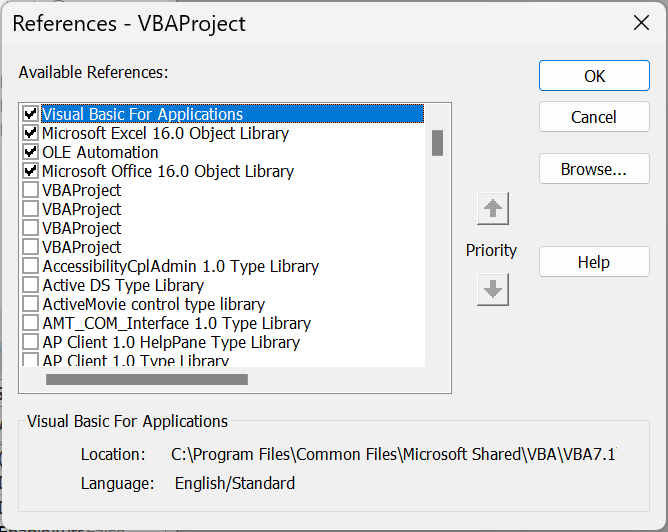Uncheck Microsoft Excel 16.0 Object Library
This screenshot has height=532, width=668.
coord(30,133)
